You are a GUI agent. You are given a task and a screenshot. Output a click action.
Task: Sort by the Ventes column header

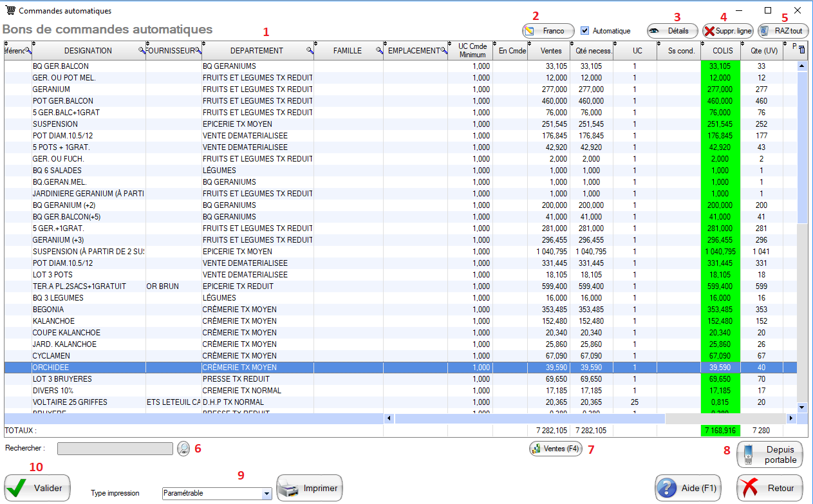point(550,51)
